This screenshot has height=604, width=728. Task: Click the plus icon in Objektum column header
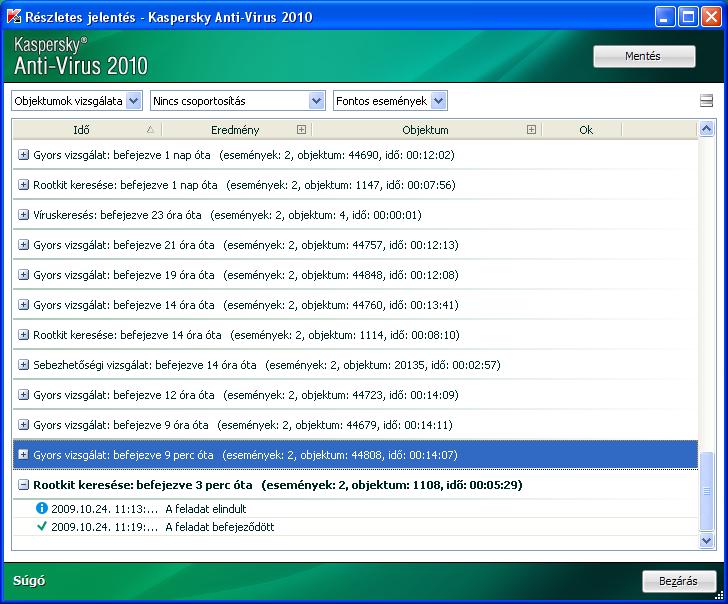(531, 130)
